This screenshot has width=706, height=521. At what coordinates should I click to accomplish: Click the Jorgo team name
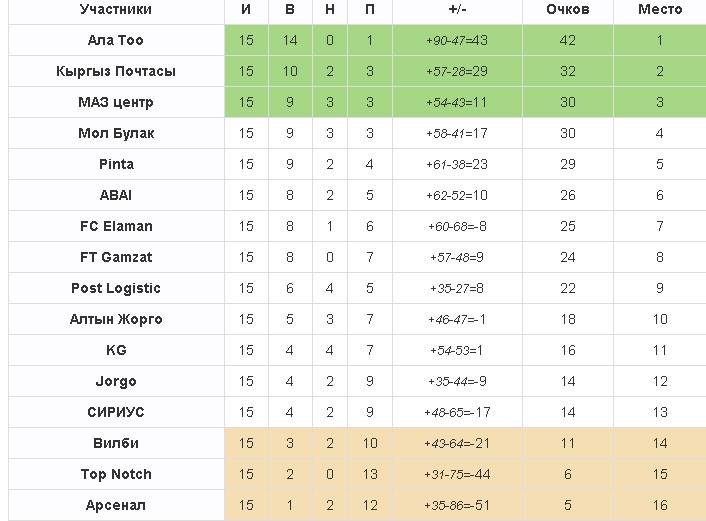[x=116, y=381]
